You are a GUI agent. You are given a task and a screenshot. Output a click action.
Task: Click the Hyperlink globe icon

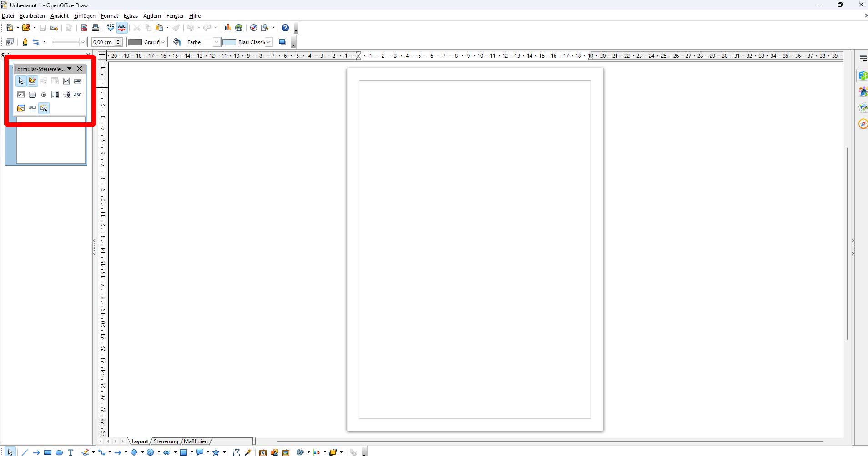pyautogui.click(x=239, y=28)
